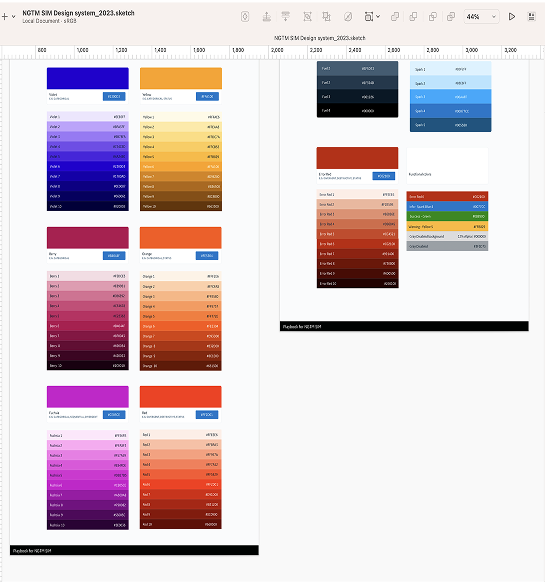Screen dimensions: 545x585
Task: Click the Group layers toolbar icon
Action: point(307,16)
